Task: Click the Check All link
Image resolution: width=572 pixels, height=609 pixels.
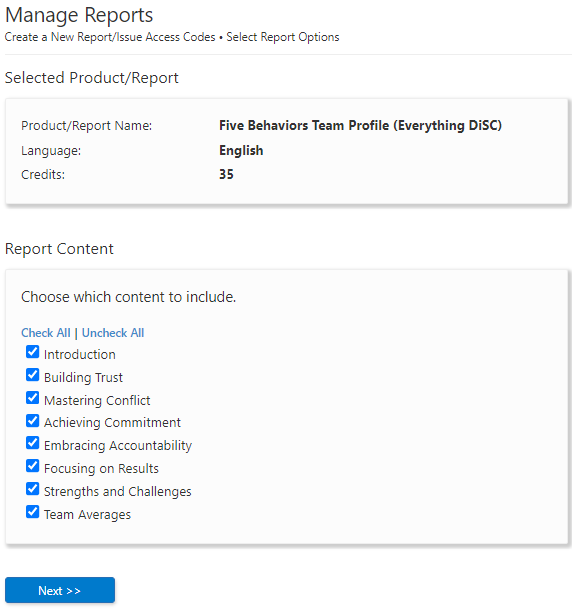Action: pos(46,333)
